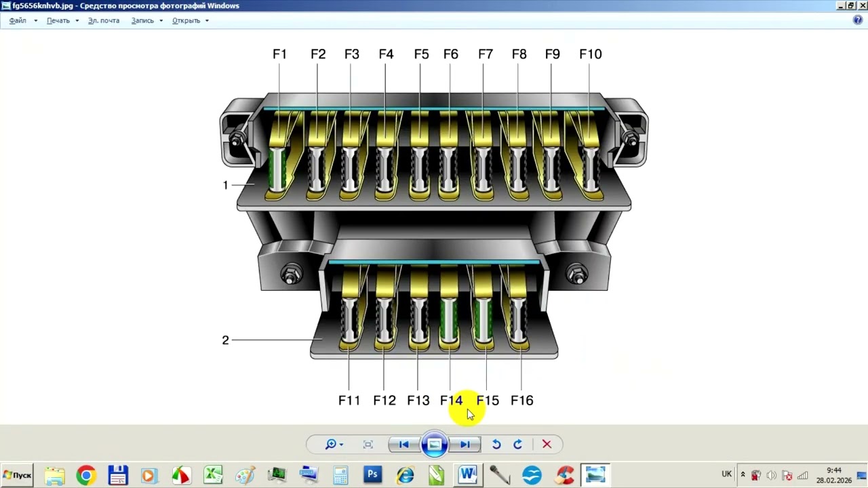The image size is (868, 488).
Task: Open the blue bird taskbar icon
Action: [532, 475]
